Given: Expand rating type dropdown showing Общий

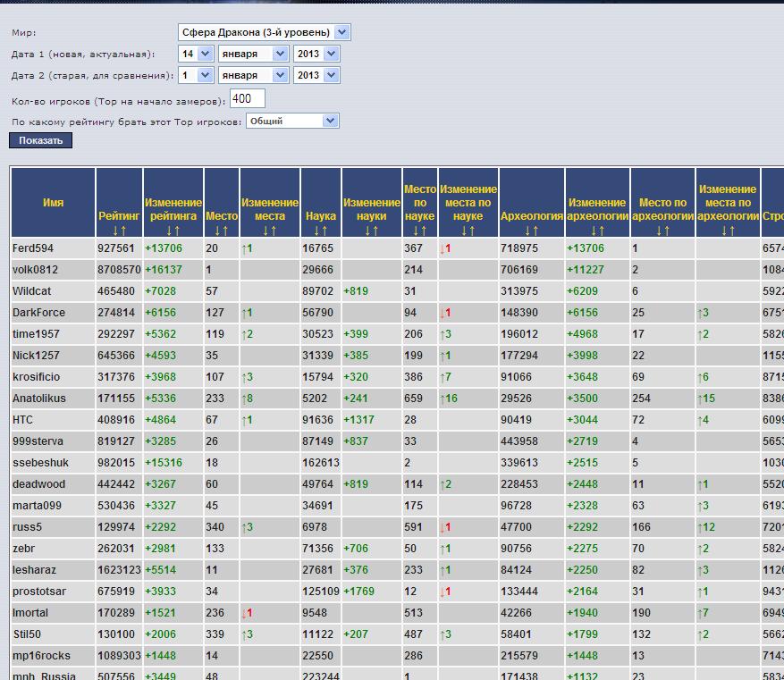Looking at the screenshot, I should pos(292,121).
